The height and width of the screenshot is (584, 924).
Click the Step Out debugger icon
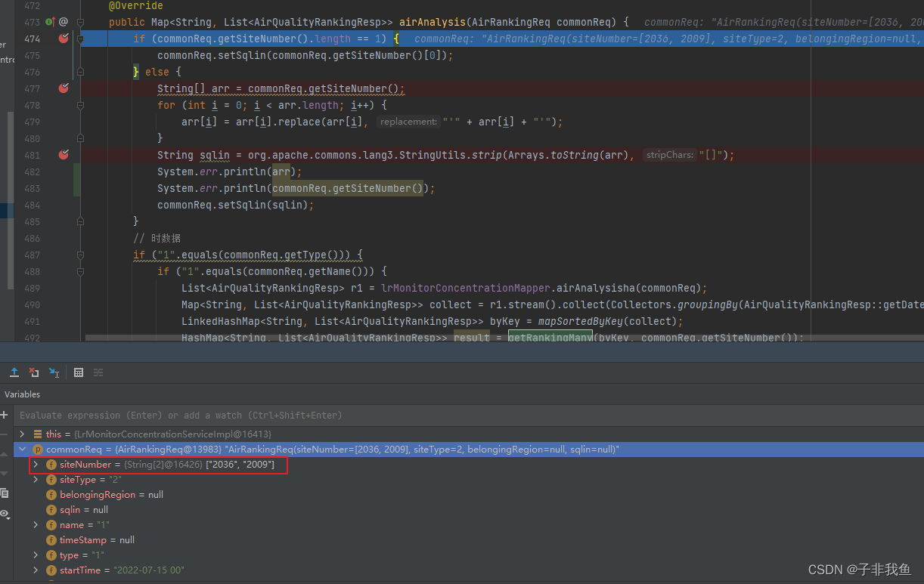(x=14, y=372)
